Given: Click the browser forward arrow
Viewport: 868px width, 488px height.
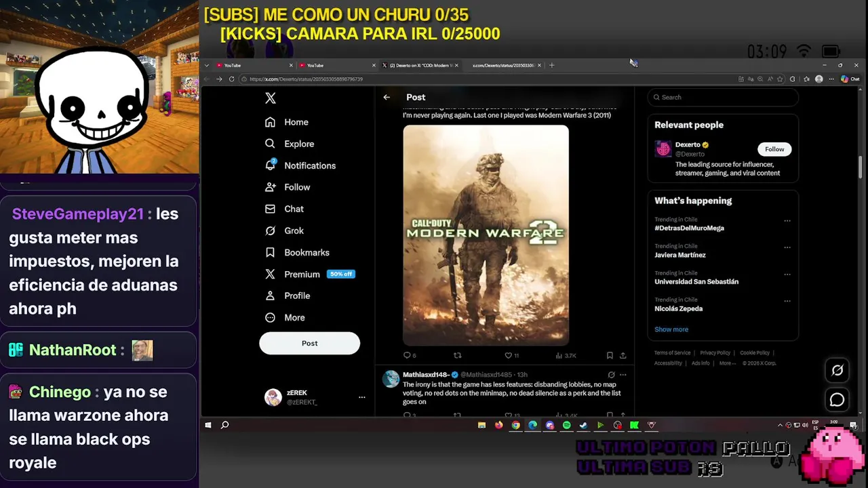Looking at the screenshot, I should click(219, 79).
